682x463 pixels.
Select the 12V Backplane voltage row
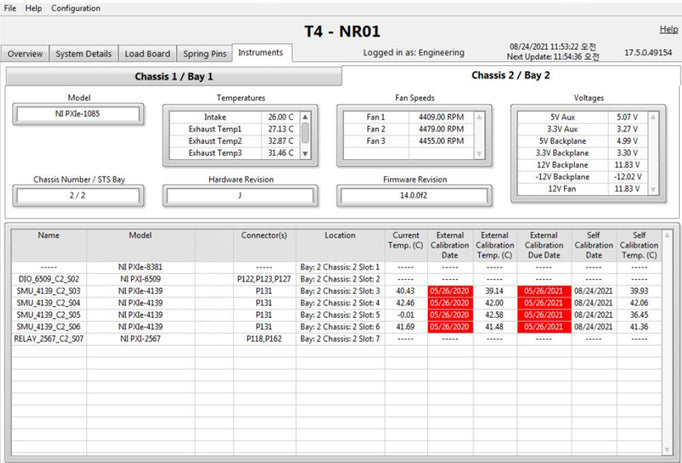point(582,165)
